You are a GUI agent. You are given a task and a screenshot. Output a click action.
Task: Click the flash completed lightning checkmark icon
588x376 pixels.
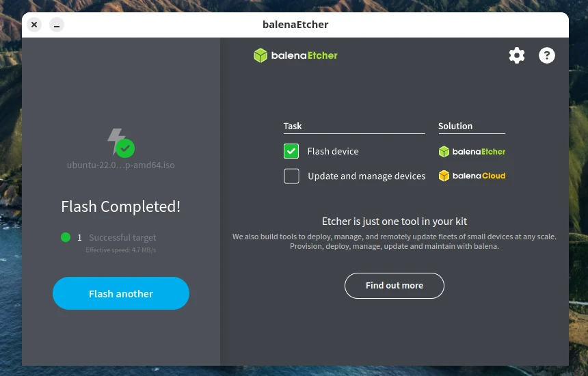121,142
